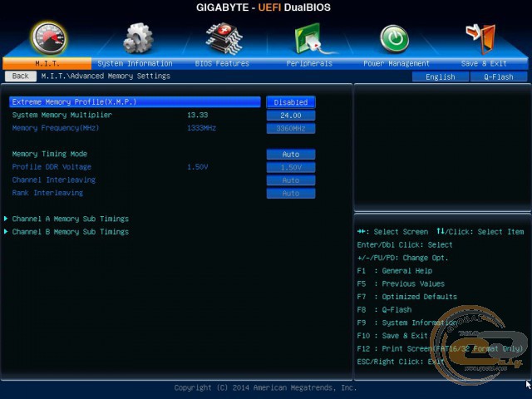Open the X.M.P. Disabled option dropdown
The image size is (532, 399).
click(x=291, y=102)
